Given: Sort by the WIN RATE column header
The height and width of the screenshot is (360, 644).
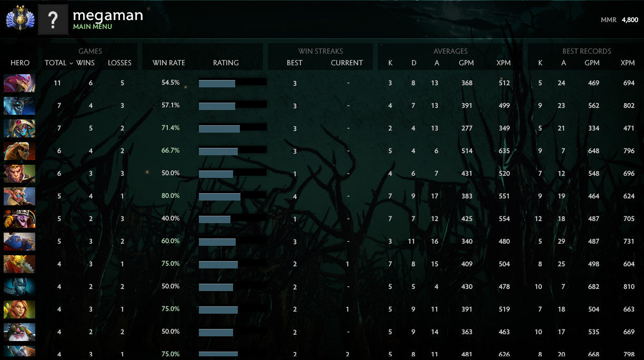Looking at the screenshot, I should (x=168, y=63).
